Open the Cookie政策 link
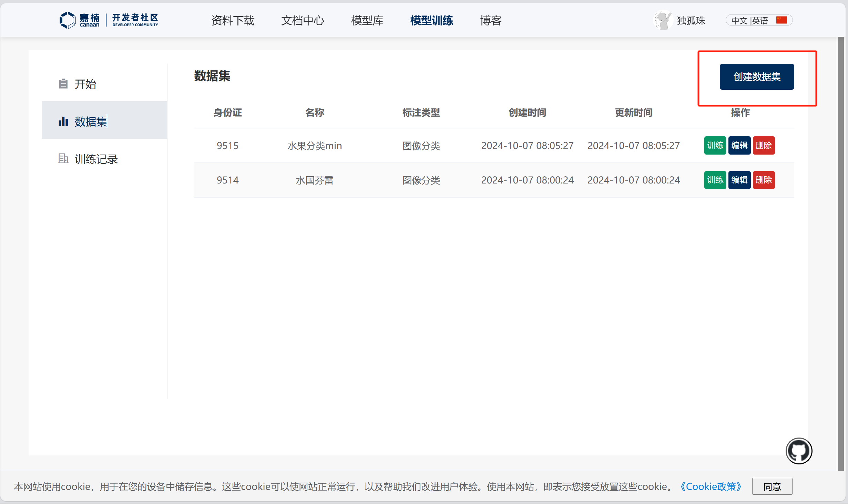The width and height of the screenshot is (848, 504). (711, 486)
